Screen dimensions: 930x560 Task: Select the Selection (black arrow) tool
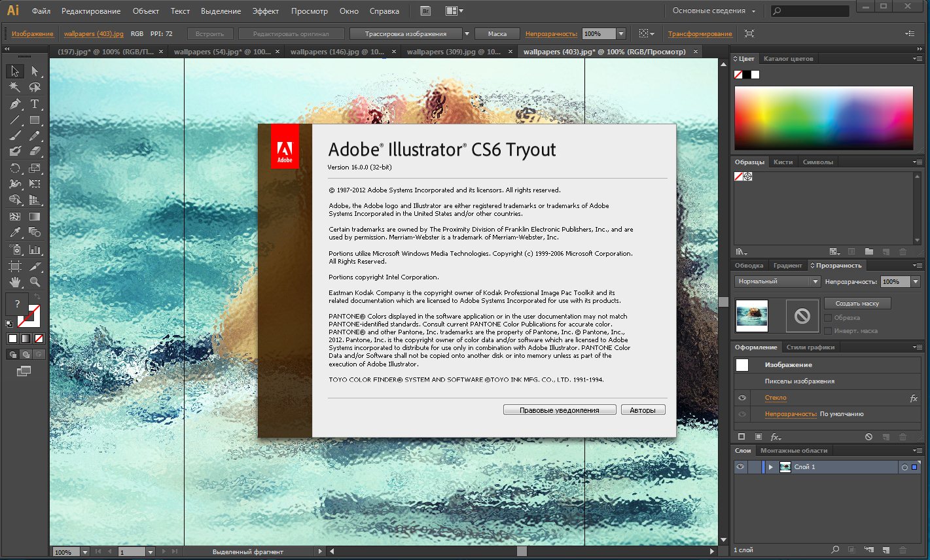click(15, 71)
